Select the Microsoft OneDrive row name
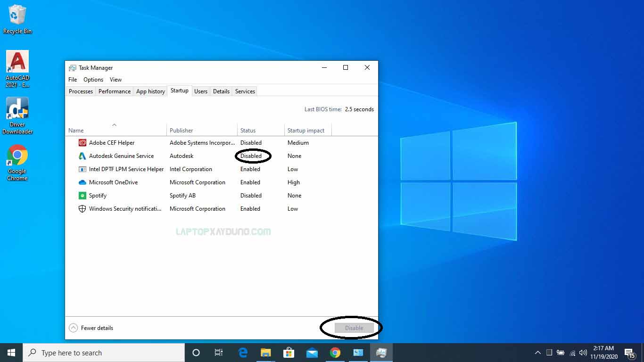This screenshot has width=644, height=362. (x=113, y=182)
